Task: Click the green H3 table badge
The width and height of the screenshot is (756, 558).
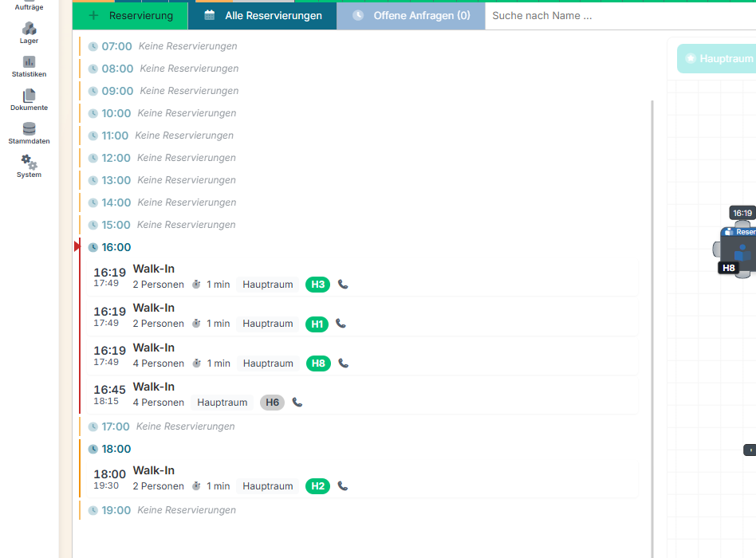Action: [317, 285]
